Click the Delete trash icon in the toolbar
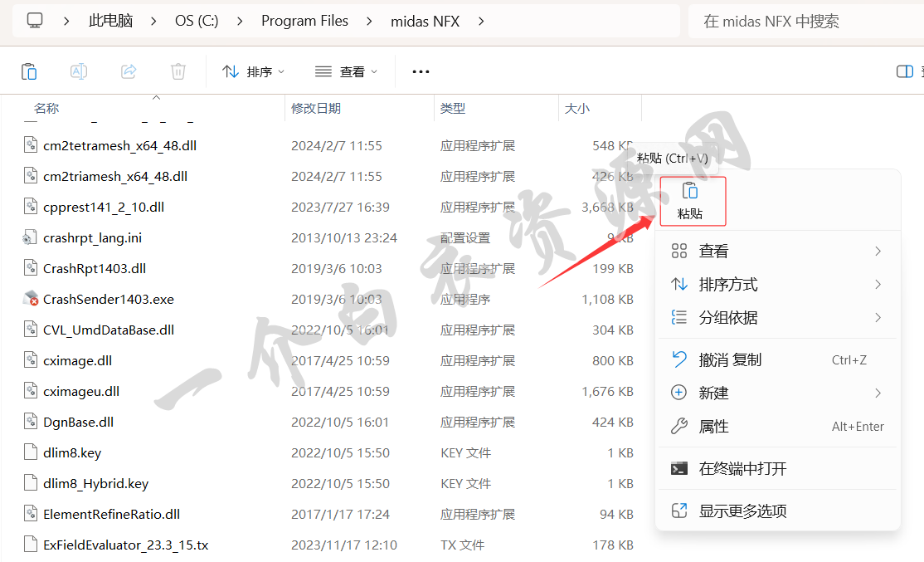924x562 pixels. click(x=178, y=71)
